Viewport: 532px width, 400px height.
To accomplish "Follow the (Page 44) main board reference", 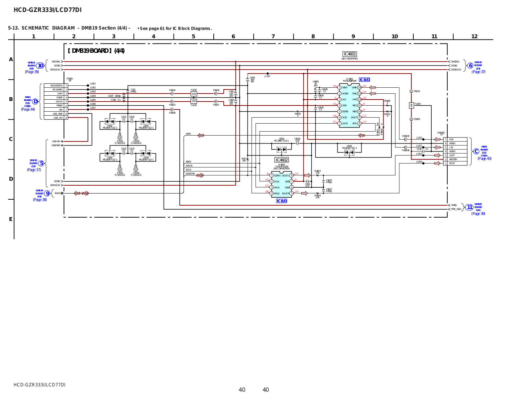I will pos(28,109).
